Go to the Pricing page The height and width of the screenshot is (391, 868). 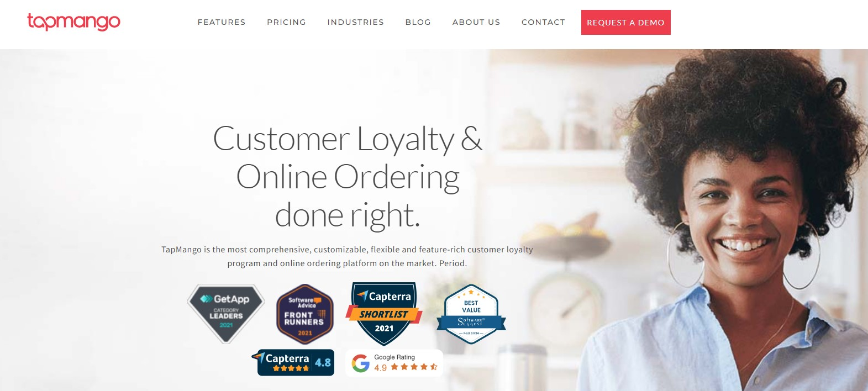286,22
